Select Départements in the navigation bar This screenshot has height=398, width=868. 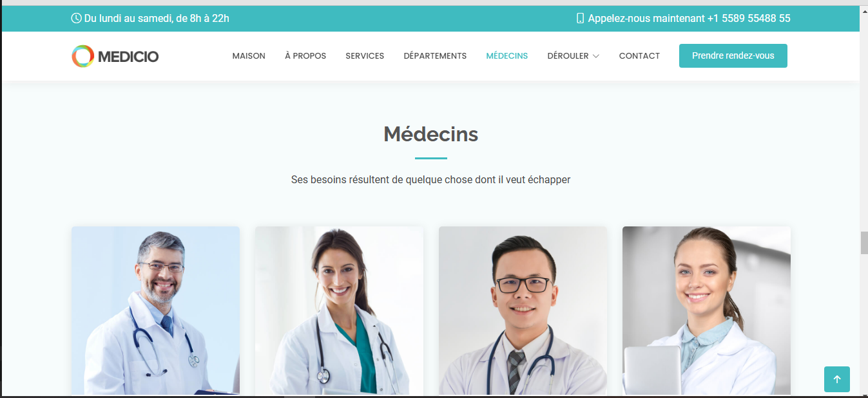[x=435, y=56]
